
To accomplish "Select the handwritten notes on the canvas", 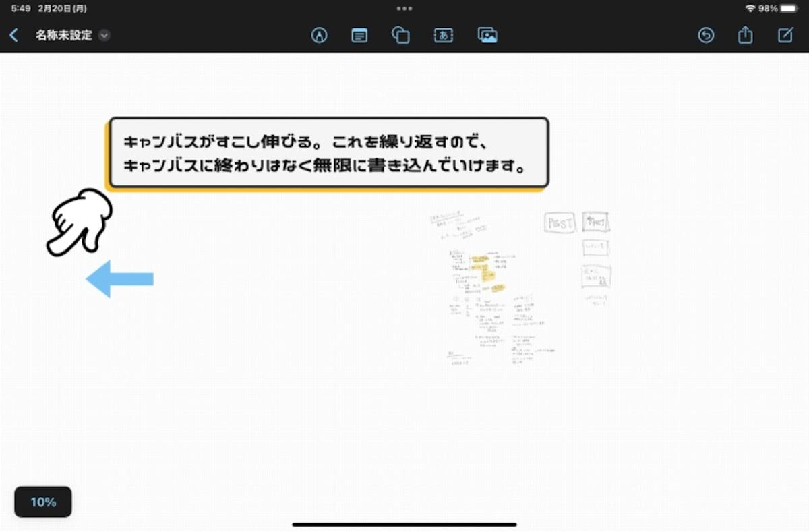I will coord(520,288).
